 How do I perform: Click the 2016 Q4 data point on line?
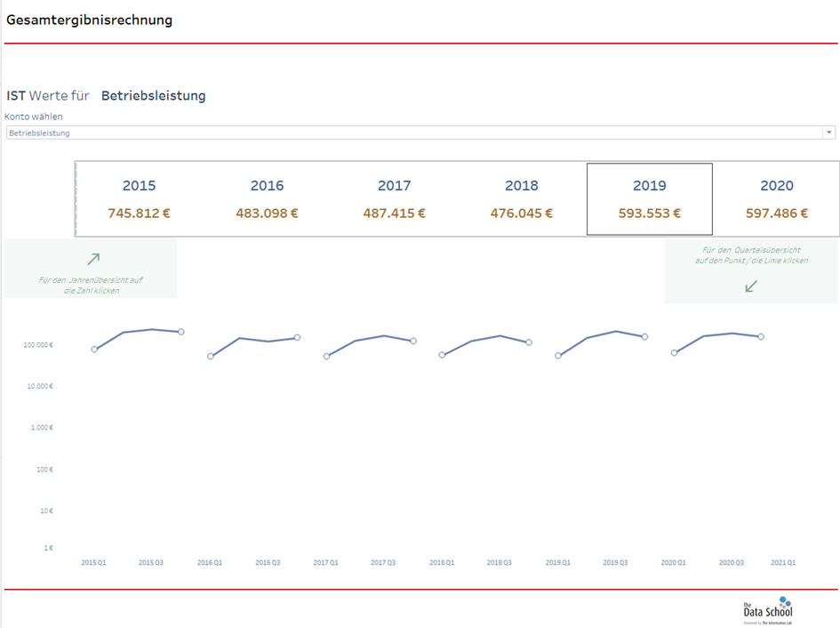coord(297,337)
